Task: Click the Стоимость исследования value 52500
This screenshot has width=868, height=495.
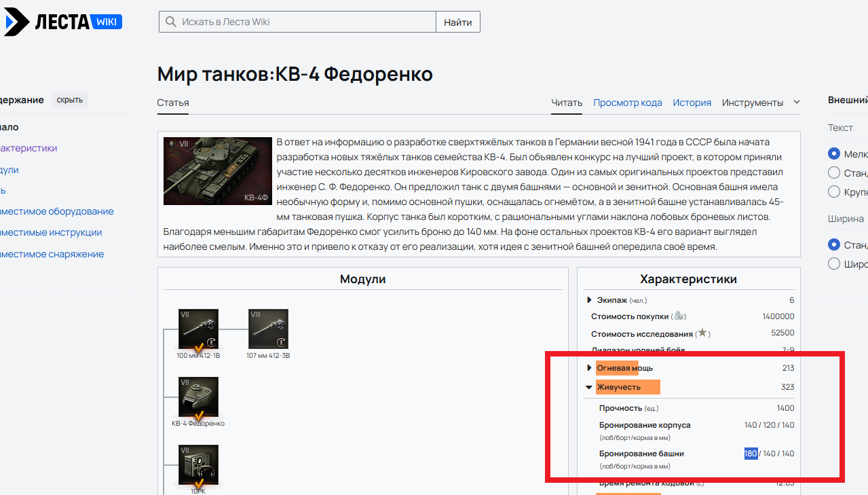Action: pos(783,333)
